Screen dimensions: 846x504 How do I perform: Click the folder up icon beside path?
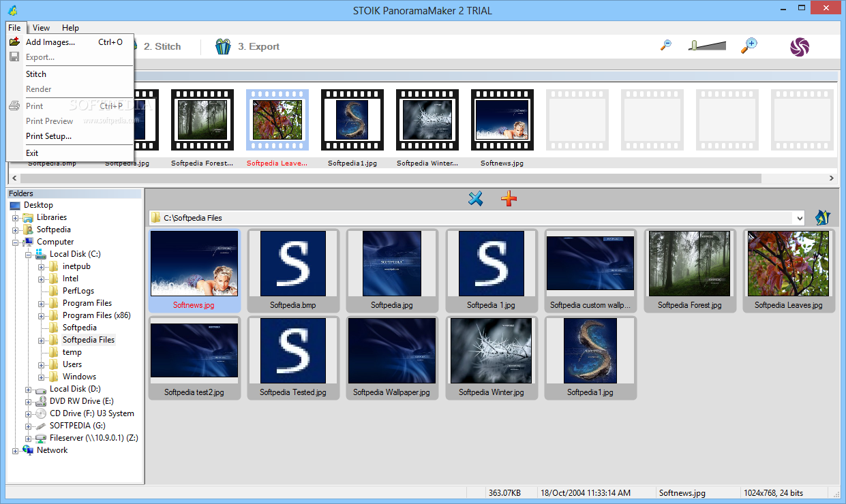click(823, 218)
